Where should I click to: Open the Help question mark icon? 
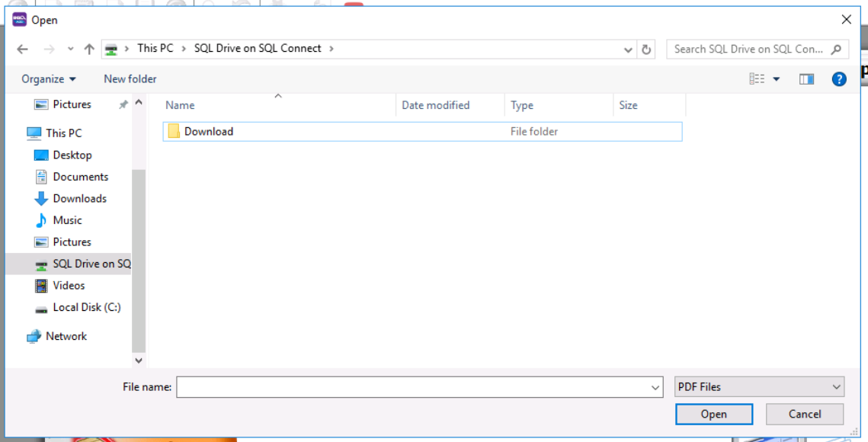point(839,79)
